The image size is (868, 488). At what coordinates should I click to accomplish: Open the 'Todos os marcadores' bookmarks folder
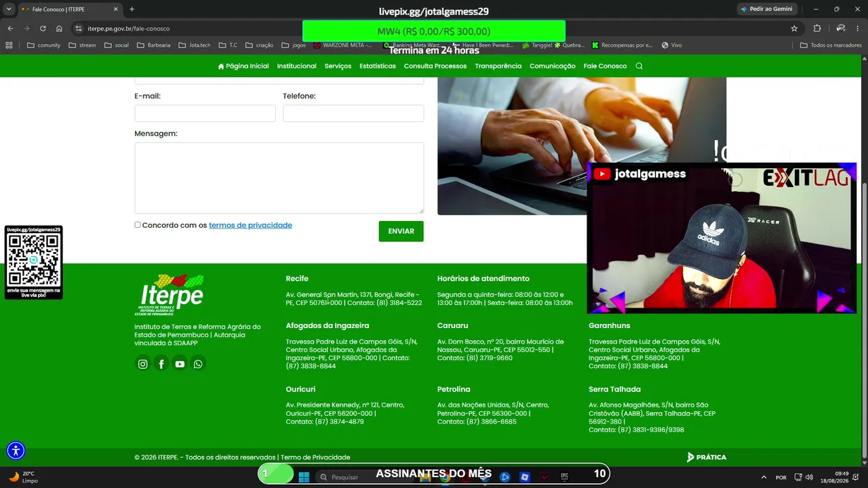tap(831, 45)
